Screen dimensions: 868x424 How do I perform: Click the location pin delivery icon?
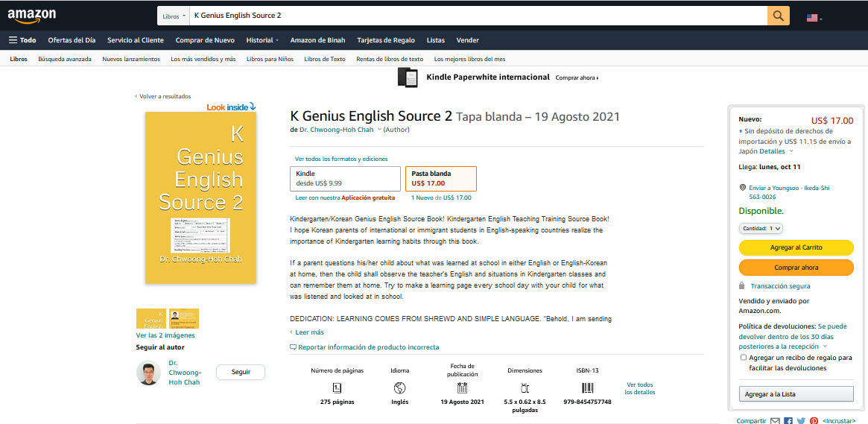[x=742, y=189]
